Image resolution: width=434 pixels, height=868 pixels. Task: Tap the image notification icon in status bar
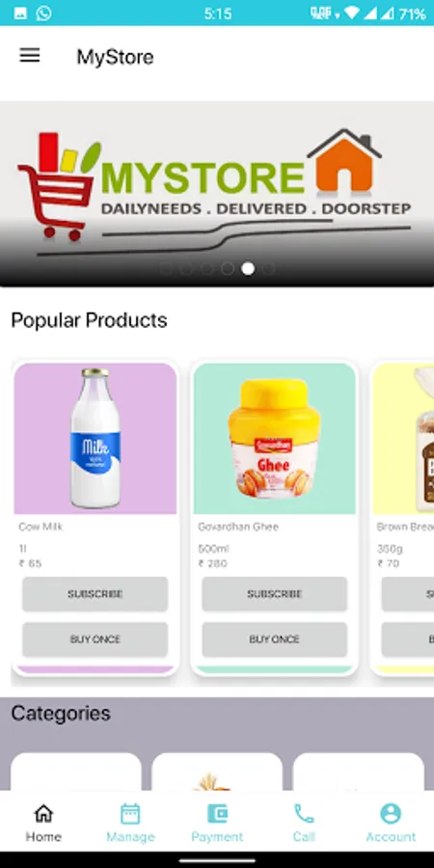(20, 14)
